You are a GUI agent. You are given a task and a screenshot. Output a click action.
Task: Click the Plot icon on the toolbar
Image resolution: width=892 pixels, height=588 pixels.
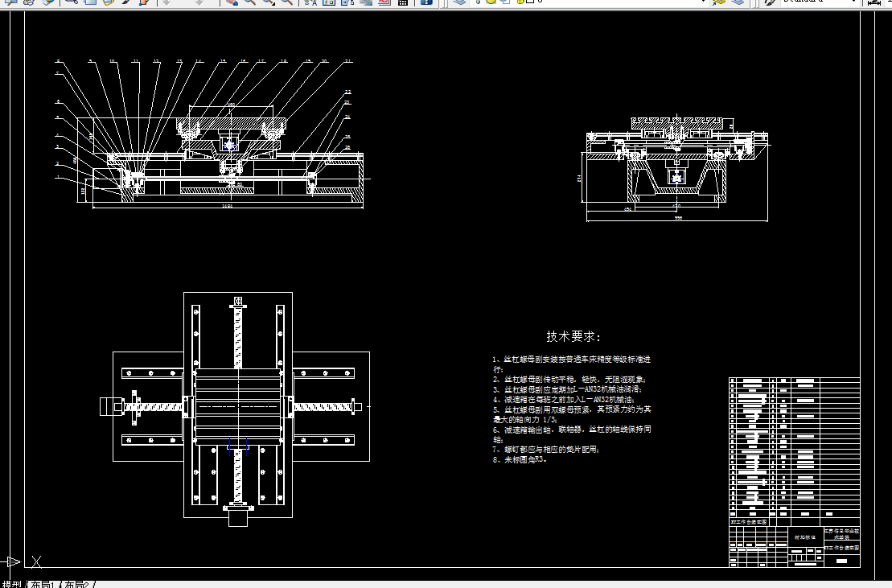click(x=27, y=3)
